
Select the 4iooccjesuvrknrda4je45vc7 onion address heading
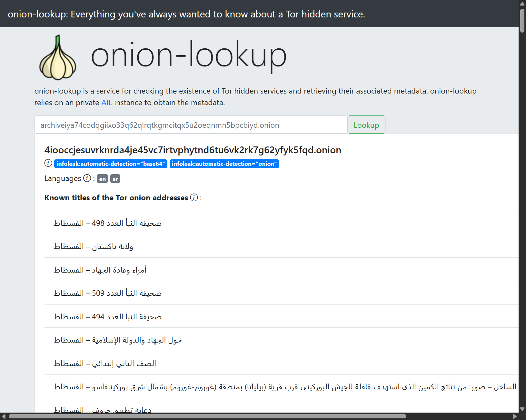click(193, 150)
